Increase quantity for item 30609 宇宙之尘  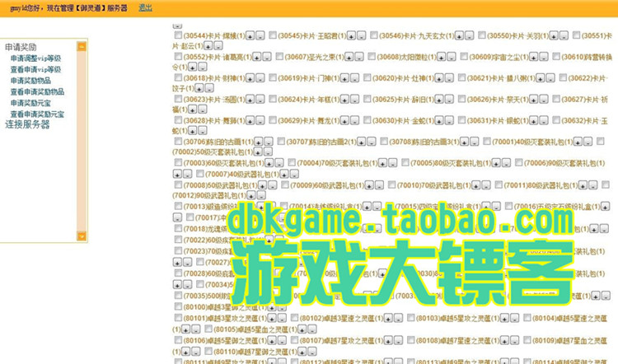click(x=534, y=57)
